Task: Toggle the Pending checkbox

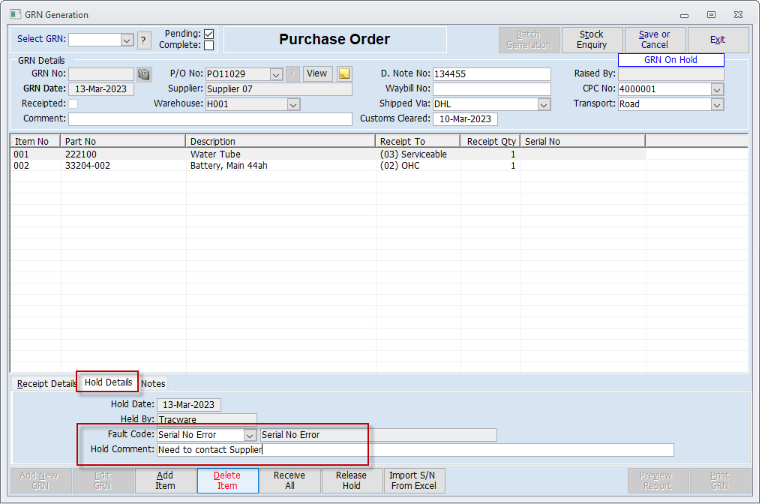Action: click(x=209, y=34)
